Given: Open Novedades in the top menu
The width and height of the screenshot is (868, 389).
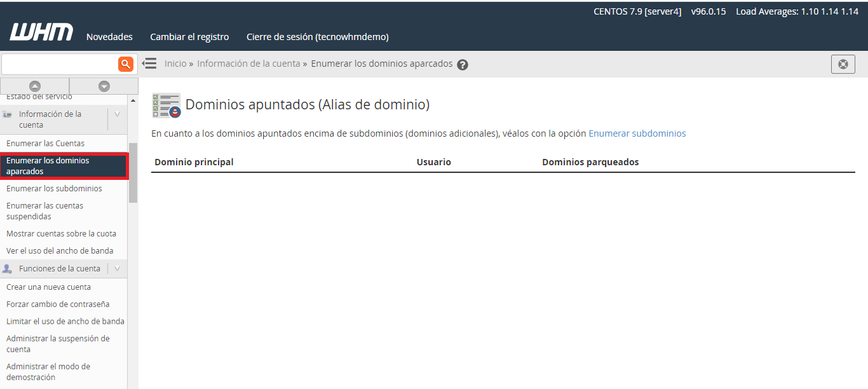Looking at the screenshot, I should click(109, 37).
